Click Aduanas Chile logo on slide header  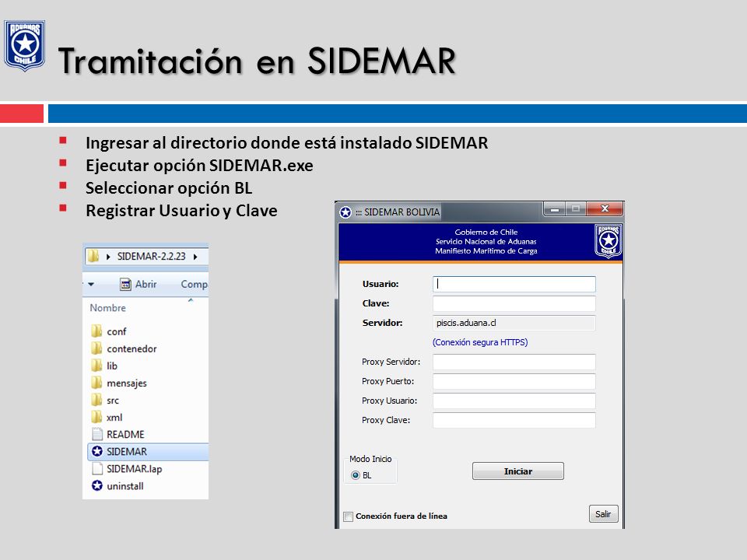click(25, 45)
